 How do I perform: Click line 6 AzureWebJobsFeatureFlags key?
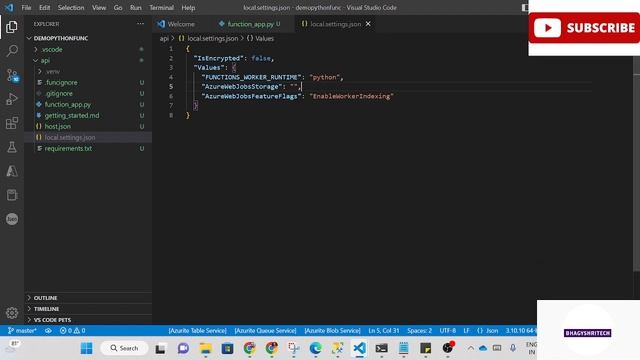pos(251,96)
